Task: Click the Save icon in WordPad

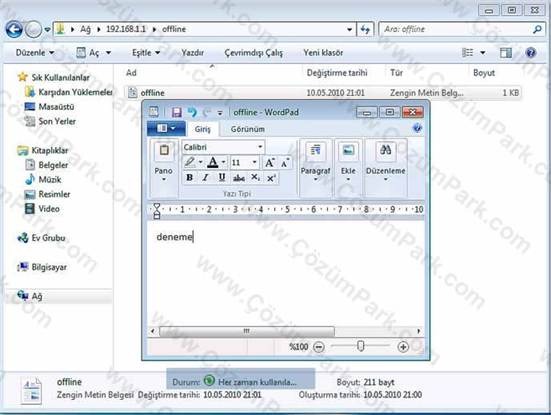Action: pos(176,112)
